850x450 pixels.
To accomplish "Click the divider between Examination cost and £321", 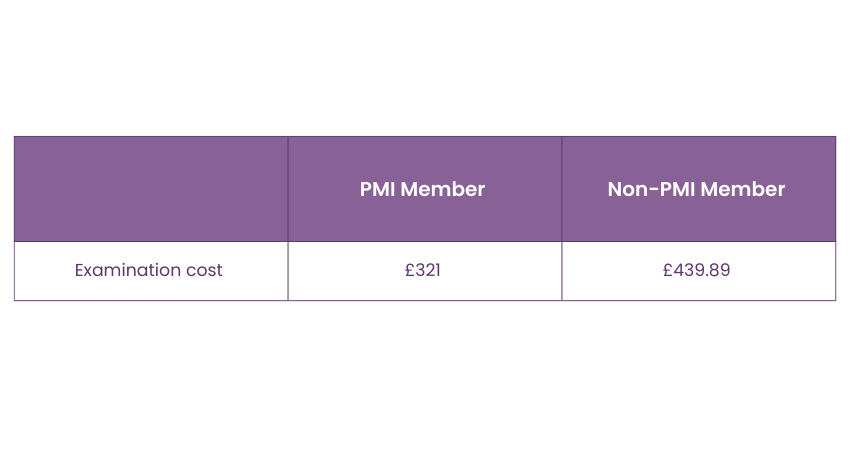I will tap(288, 270).
